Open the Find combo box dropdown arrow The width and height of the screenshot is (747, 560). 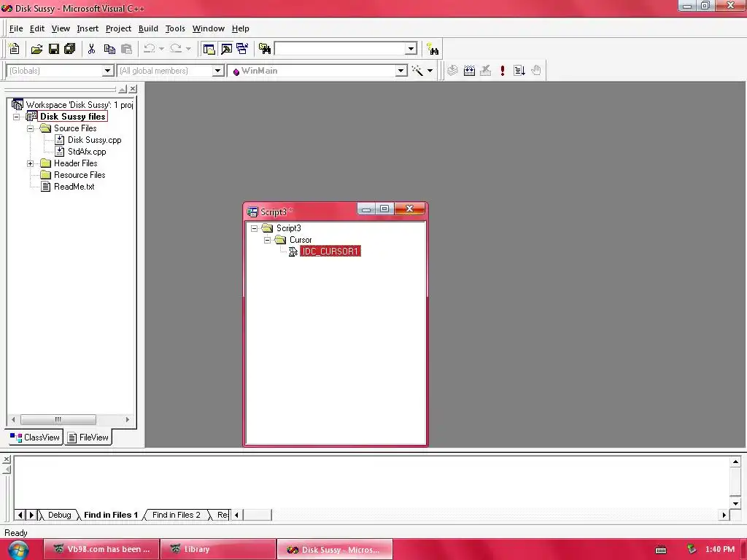tap(411, 49)
